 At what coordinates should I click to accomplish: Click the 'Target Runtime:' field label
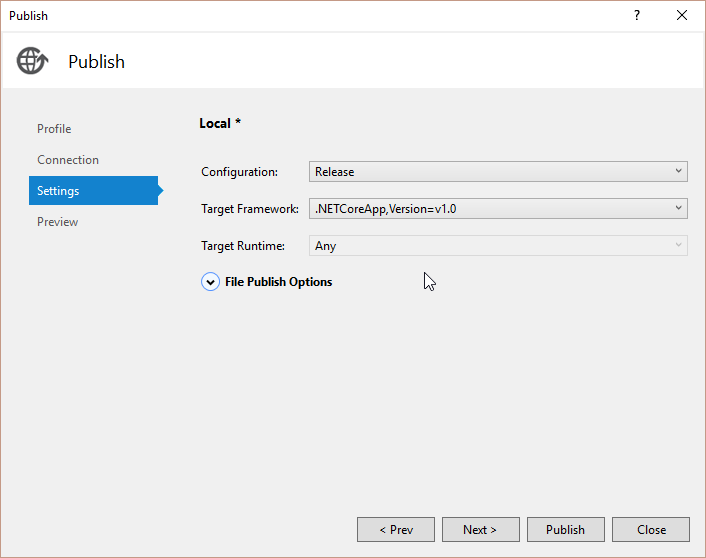(x=243, y=245)
